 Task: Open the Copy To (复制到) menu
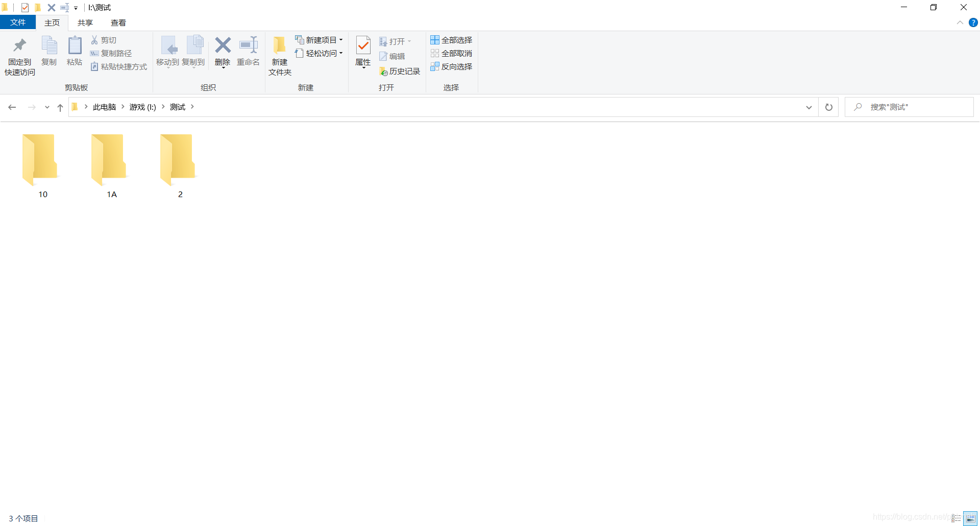pyautogui.click(x=193, y=51)
